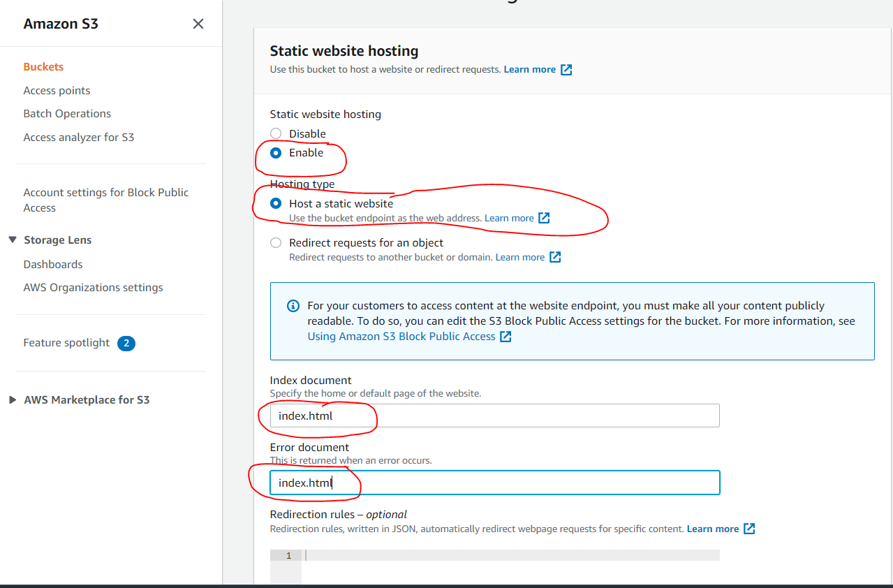This screenshot has height=588, width=893.
Task: Click the Feature spotlight badge showing 2
Action: click(126, 344)
